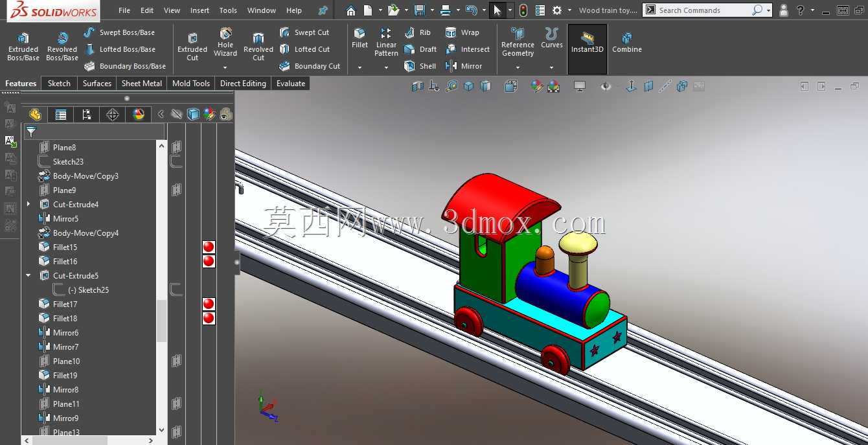This screenshot has height=445, width=868.
Task: Select the Rib tool
Action: coord(418,32)
